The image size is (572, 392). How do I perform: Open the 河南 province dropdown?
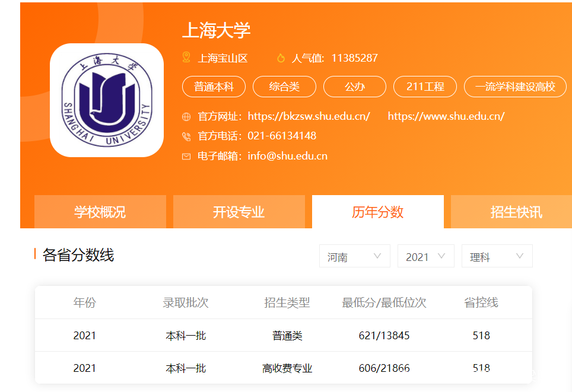(355, 256)
